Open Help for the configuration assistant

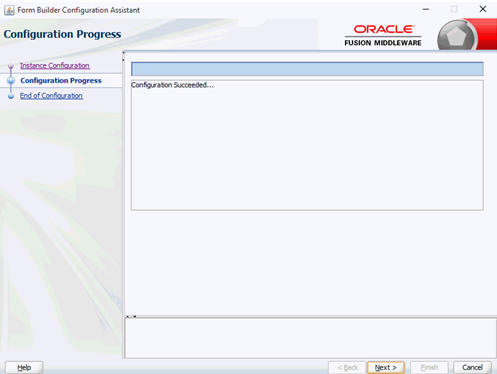(24, 367)
